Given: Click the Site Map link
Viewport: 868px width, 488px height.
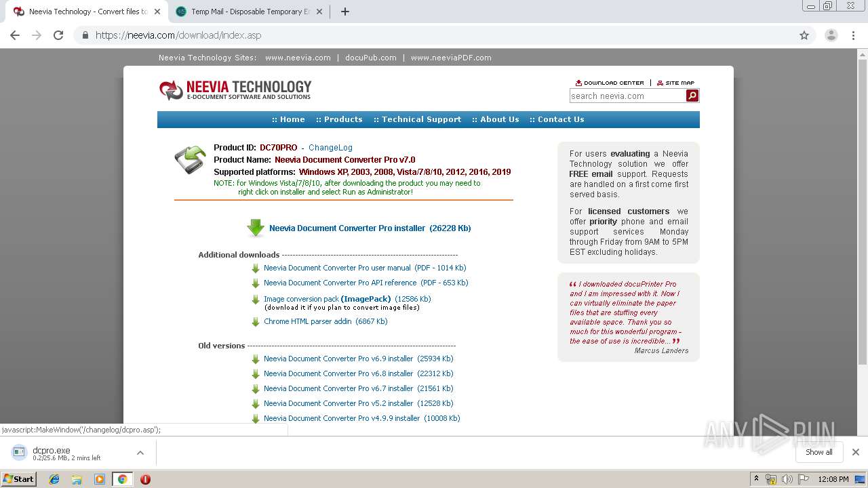Looking at the screenshot, I should coord(675,83).
